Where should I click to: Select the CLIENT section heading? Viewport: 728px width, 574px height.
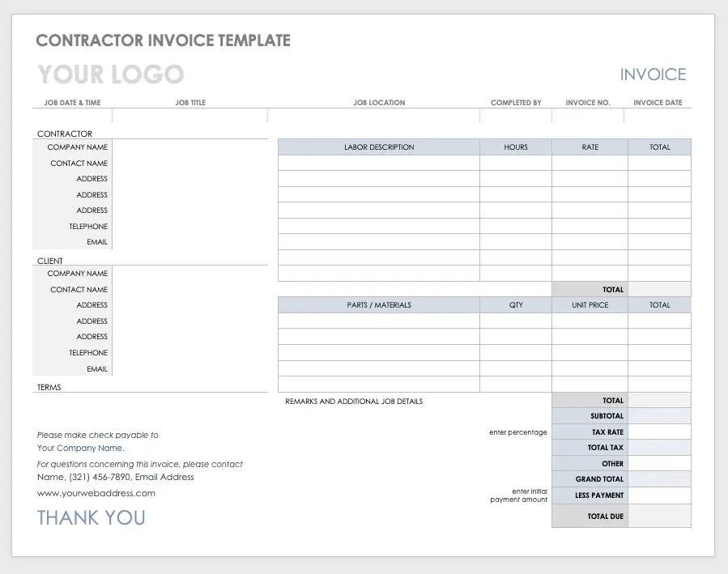pyautogui.click(x=49, y=261)
